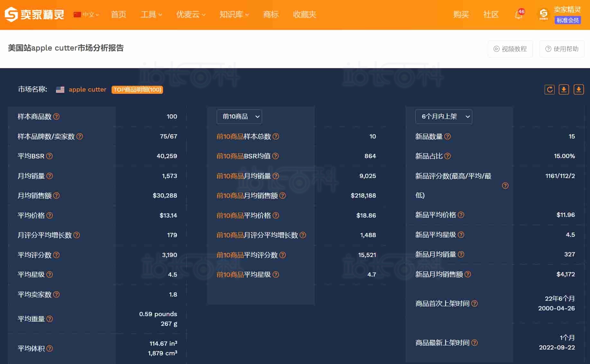Click the US flag icon beside apple cutter
Screen dimensions: 590x364
tap(60, 90)
